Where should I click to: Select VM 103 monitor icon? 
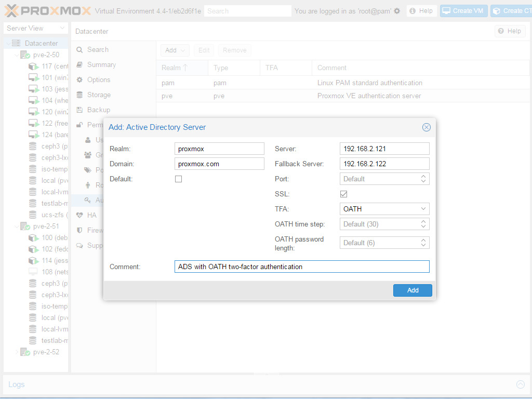34,89
